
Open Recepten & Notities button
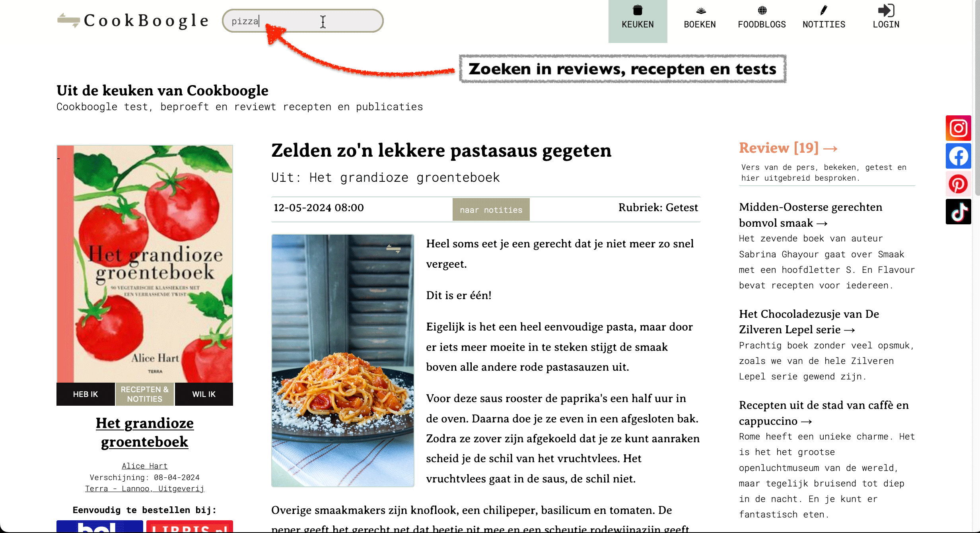point(145,394)
